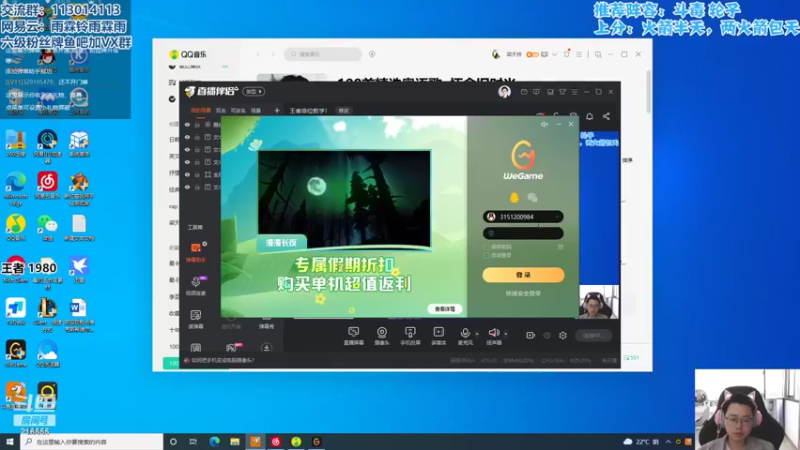The height and width of the screenshot is (450, 800).
Task: Click the QQ Music vertical scrollbar
Action: coord(649,92)
